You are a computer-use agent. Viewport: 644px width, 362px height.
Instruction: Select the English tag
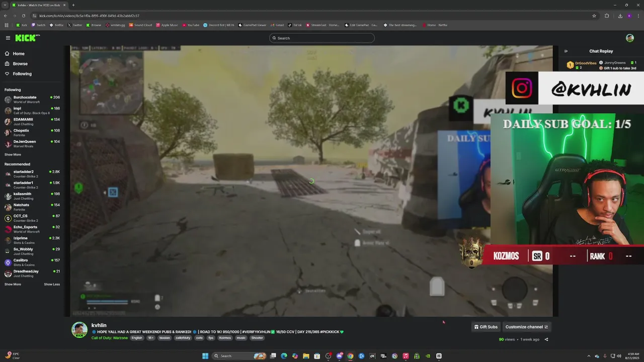coord(137,338)
